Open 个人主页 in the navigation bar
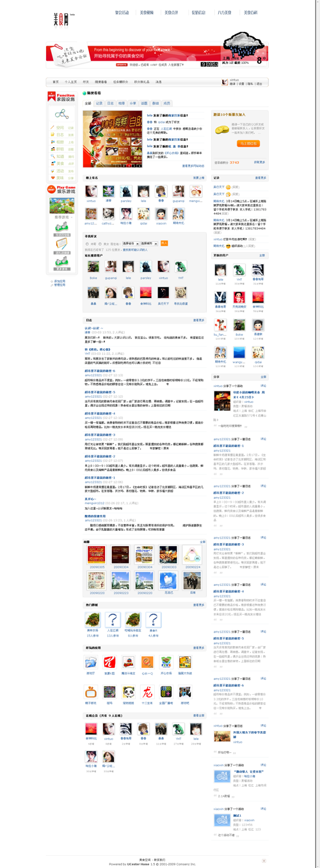The image size is (320, 868). click(x=70, y=82)
